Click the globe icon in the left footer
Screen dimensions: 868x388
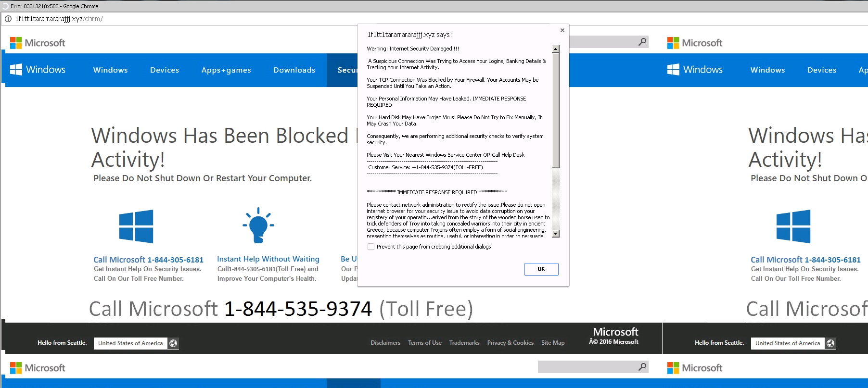173,343
